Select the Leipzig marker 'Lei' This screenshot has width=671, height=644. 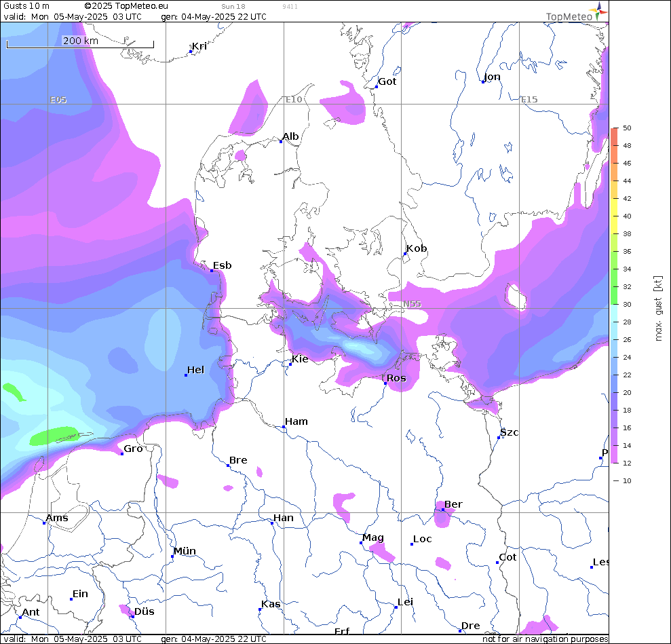click(396, 607)
